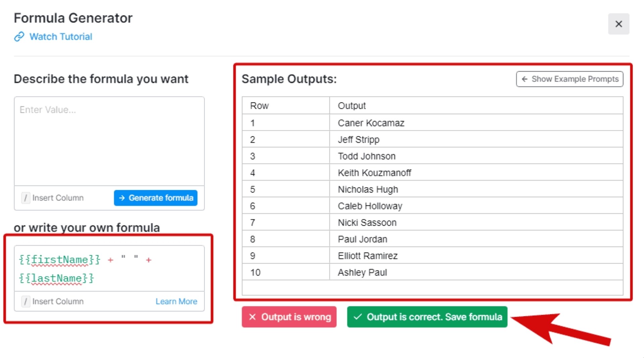Select the Caner Kocamaz output row
The width and height of the screenshot is (644, 358).
(433, 123)
